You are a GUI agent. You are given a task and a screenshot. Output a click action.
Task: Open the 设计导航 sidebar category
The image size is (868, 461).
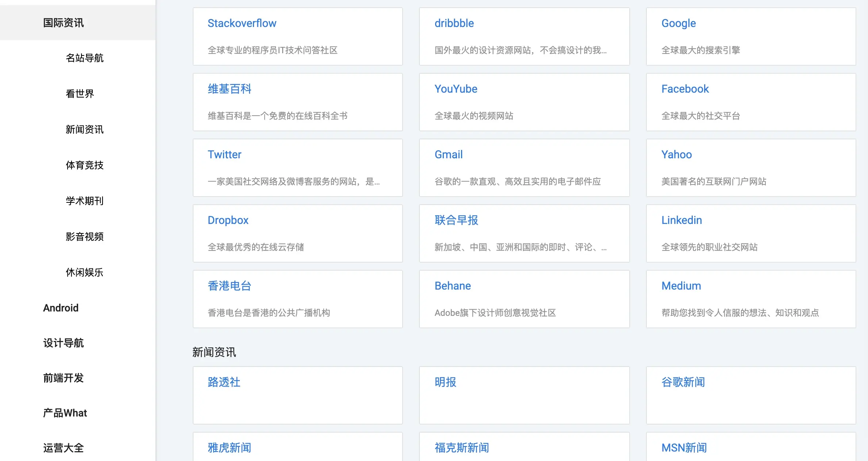[64, 343]
